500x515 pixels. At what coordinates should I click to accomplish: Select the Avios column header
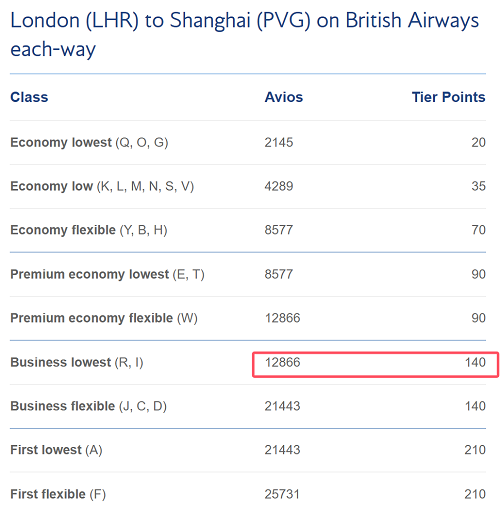coord(284,97)
